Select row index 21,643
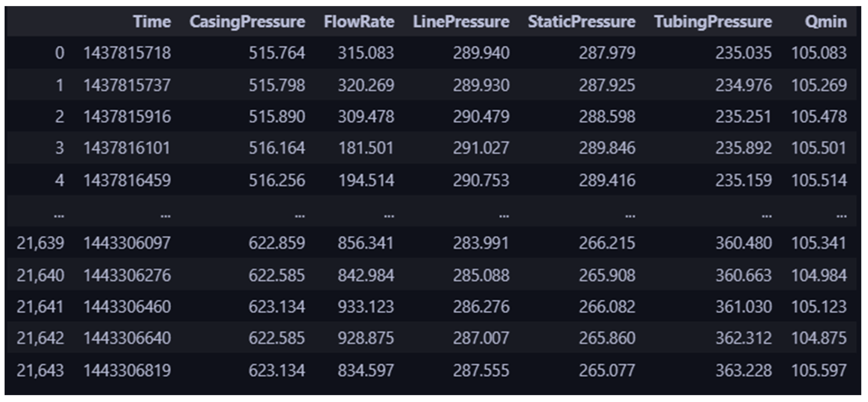Image resolution: width=868 pixels, height=402 pixels. point(40,370)
